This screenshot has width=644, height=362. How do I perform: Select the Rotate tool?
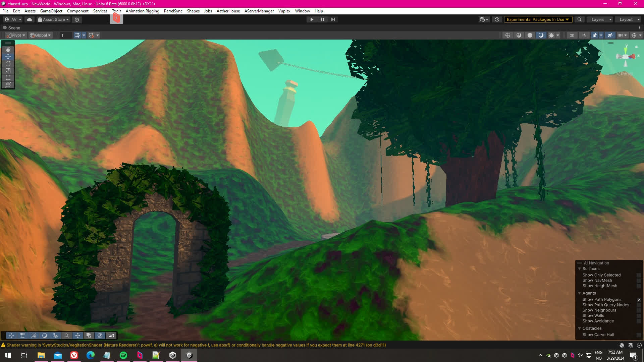click(x=8, y=64)
